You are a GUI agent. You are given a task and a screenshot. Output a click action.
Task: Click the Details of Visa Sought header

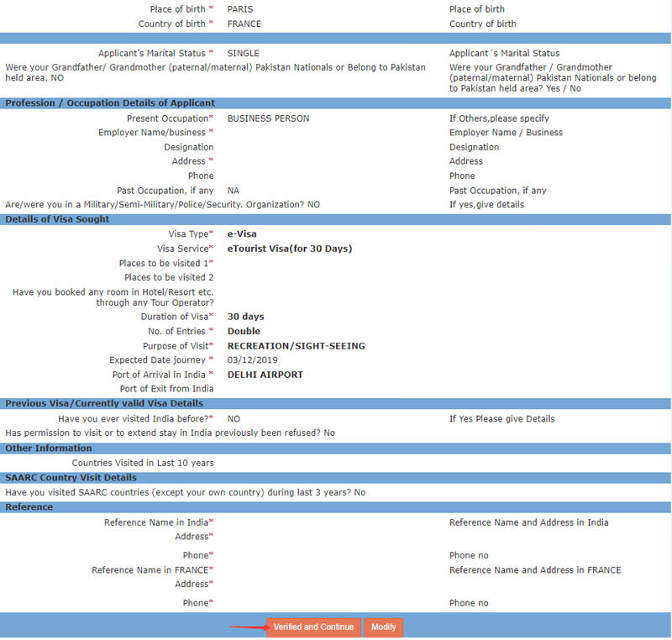57,219
